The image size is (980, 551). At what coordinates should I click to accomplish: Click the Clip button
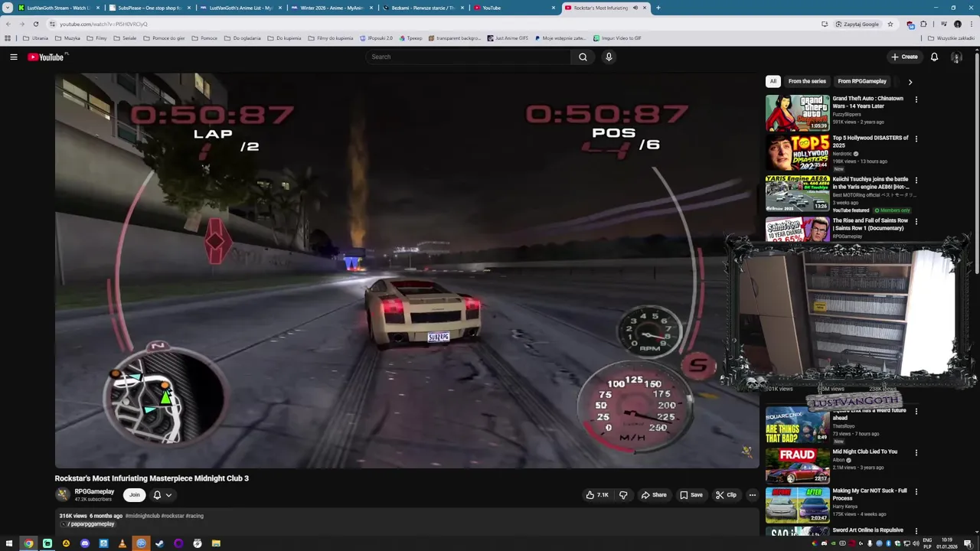[726, 495]
